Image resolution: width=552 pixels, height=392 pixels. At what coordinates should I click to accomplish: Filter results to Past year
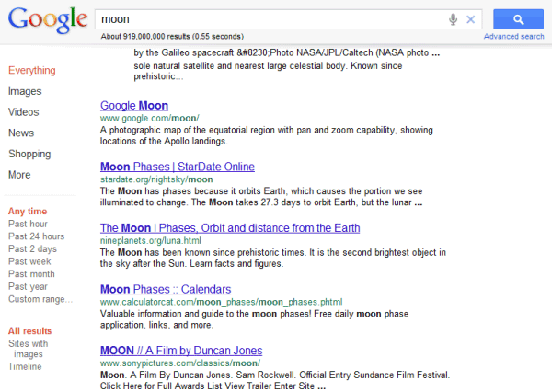(28, 287)
